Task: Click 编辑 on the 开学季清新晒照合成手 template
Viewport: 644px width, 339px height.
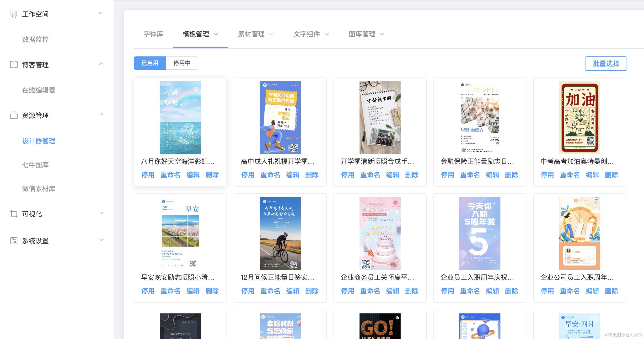Action: [392, 175]
